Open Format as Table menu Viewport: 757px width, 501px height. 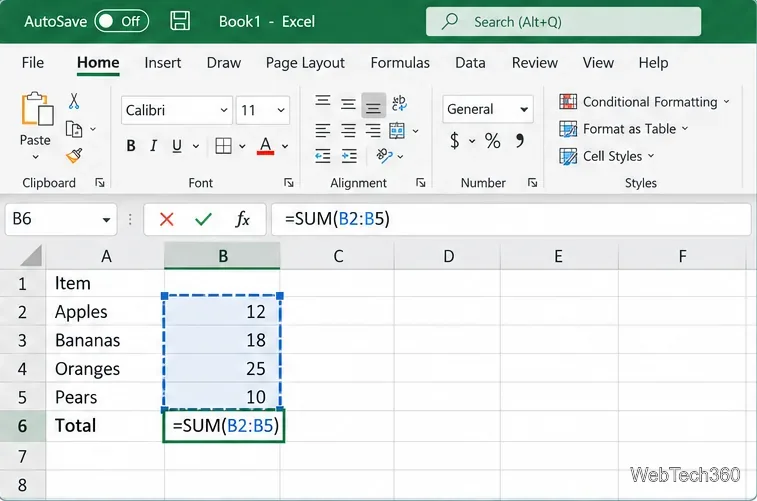(624, 129)
